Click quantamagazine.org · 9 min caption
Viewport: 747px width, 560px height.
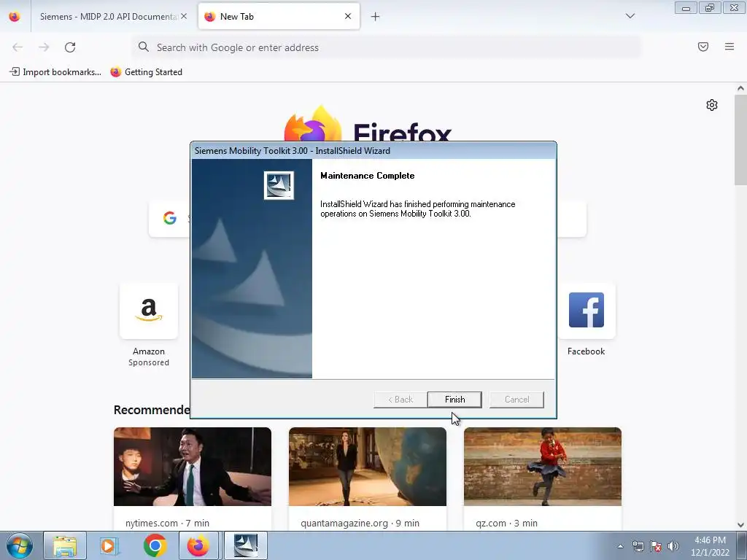[x=360, y=523]
